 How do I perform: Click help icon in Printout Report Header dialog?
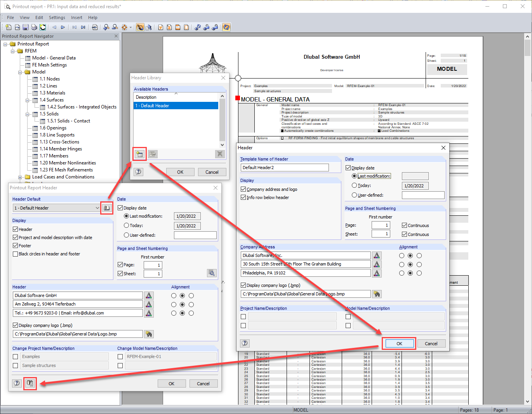pos(17,383)
